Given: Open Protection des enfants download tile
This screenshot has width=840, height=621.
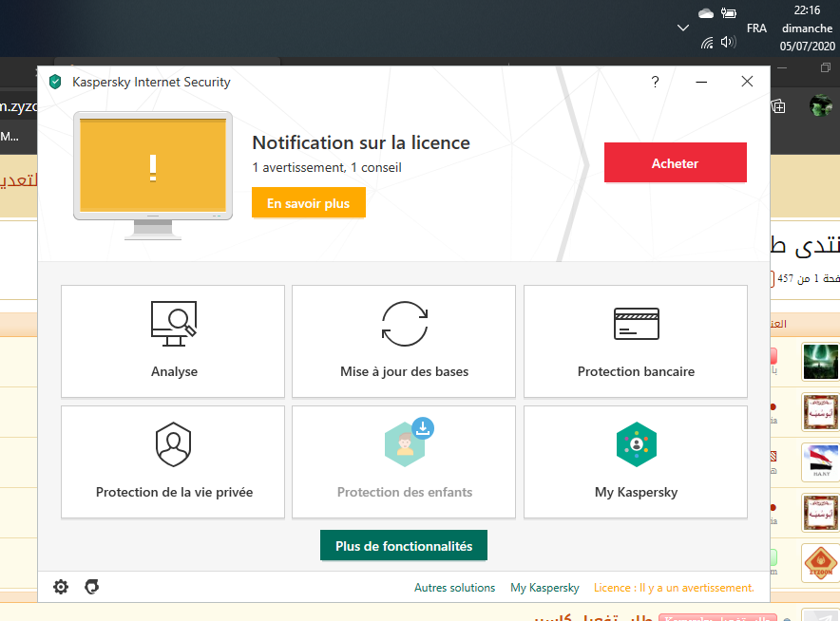Looking at the screenshot, I should coord(404,461).
